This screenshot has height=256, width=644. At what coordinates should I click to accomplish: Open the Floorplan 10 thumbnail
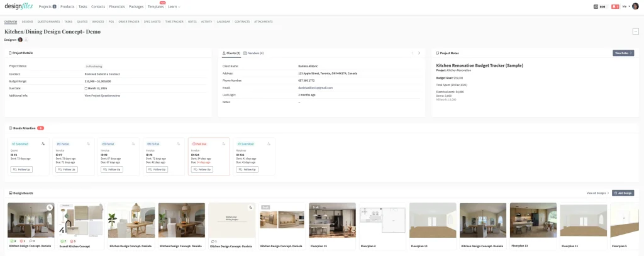click(433, 220)
